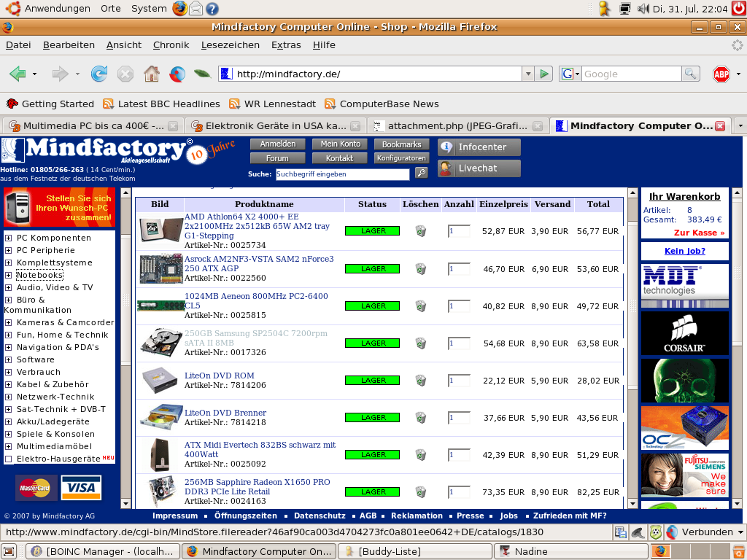Open the Chronik menu
Screen dimensions: 747x560
point(171,44)
